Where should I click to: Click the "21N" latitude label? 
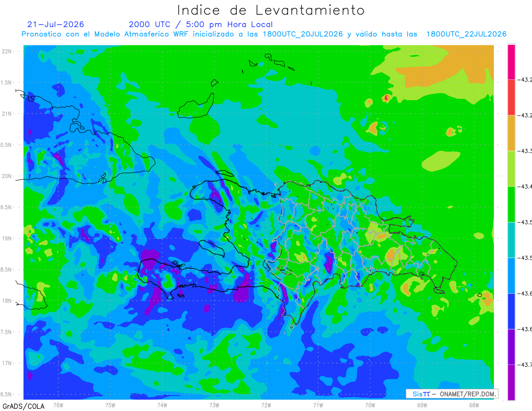point(8,114)
